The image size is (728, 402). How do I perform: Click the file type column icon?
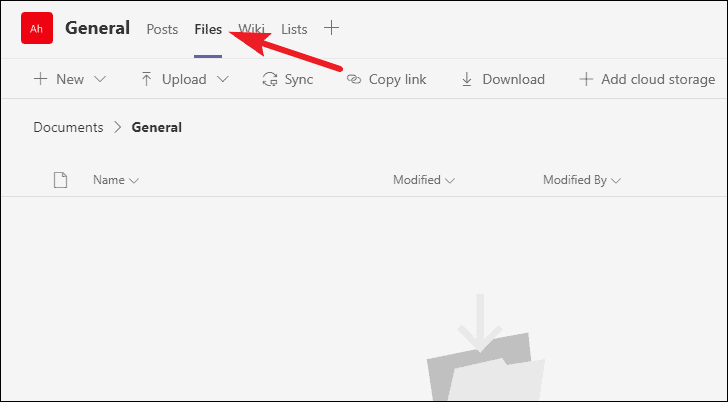(x=60, y=180)
